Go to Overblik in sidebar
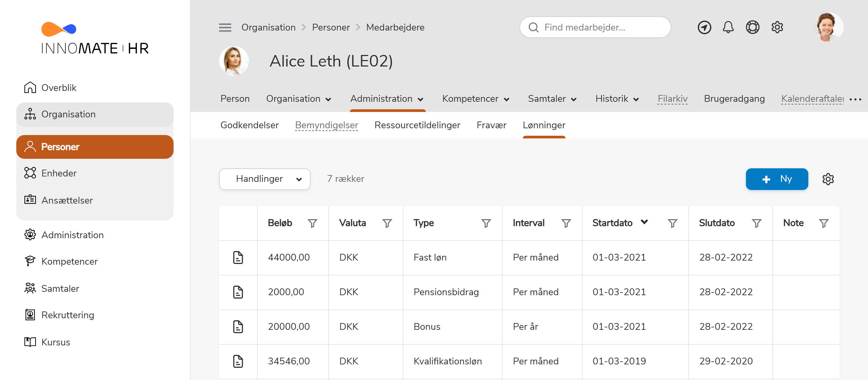 [95, 88]
